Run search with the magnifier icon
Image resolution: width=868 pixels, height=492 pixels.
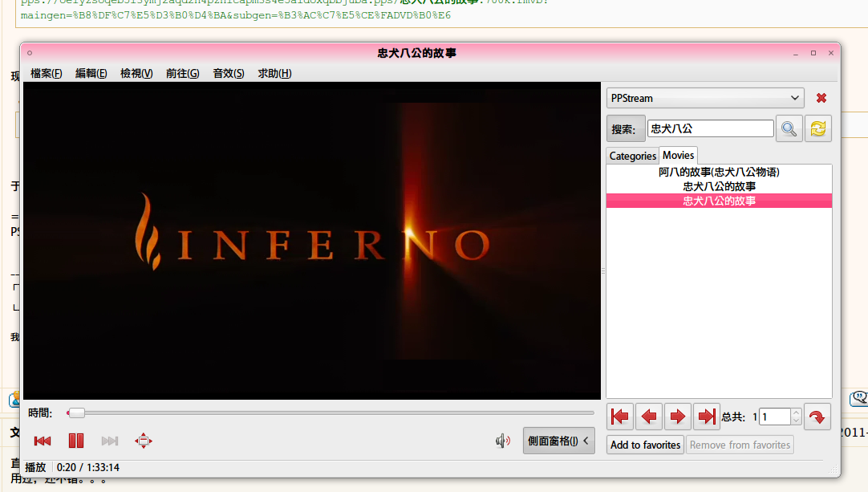[789, 129]
